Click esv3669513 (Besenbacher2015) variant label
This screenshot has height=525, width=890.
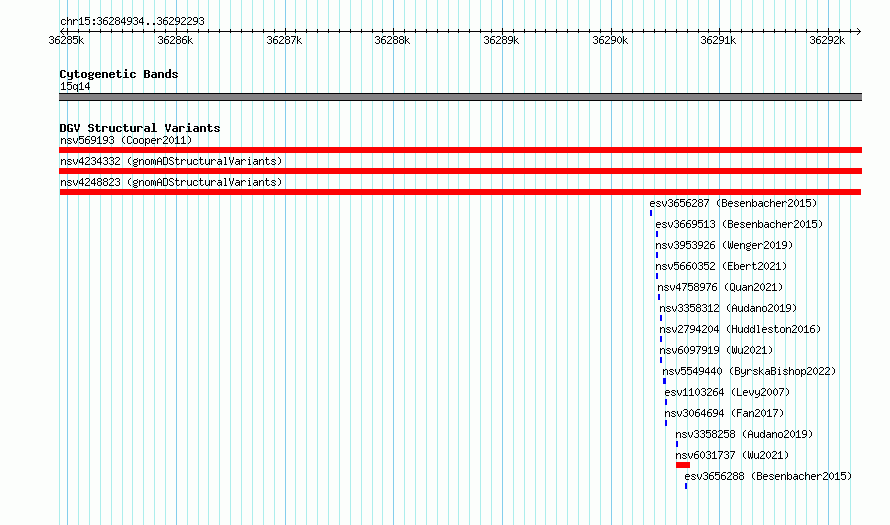[739, 224]
